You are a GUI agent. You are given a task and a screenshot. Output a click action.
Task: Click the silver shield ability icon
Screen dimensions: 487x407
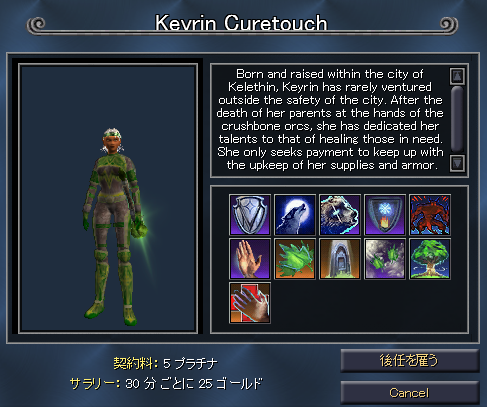(x=250, y=215)
